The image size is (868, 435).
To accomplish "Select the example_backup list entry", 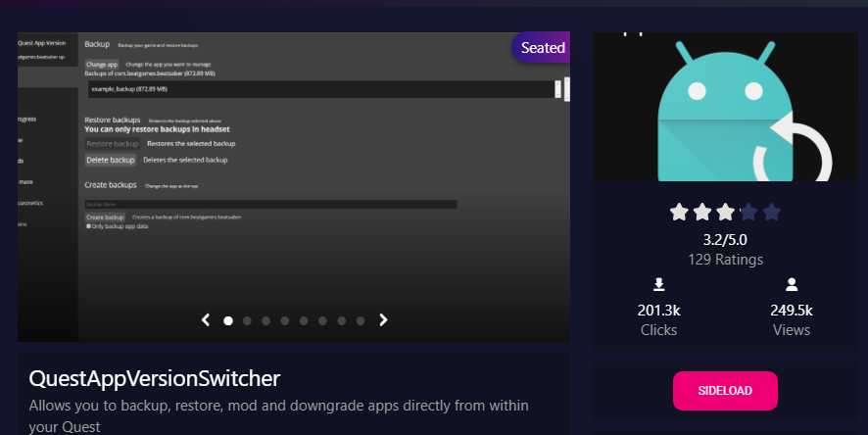I will point(321,89).
